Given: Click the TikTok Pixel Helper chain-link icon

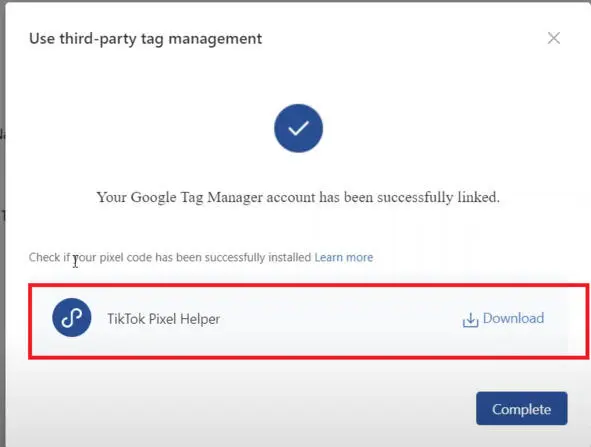Looking at the screenshot, I should tap(72, 317).
